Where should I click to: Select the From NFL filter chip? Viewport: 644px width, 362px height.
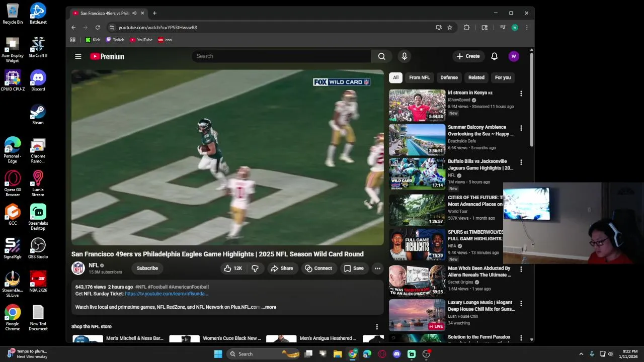[419, 77]
